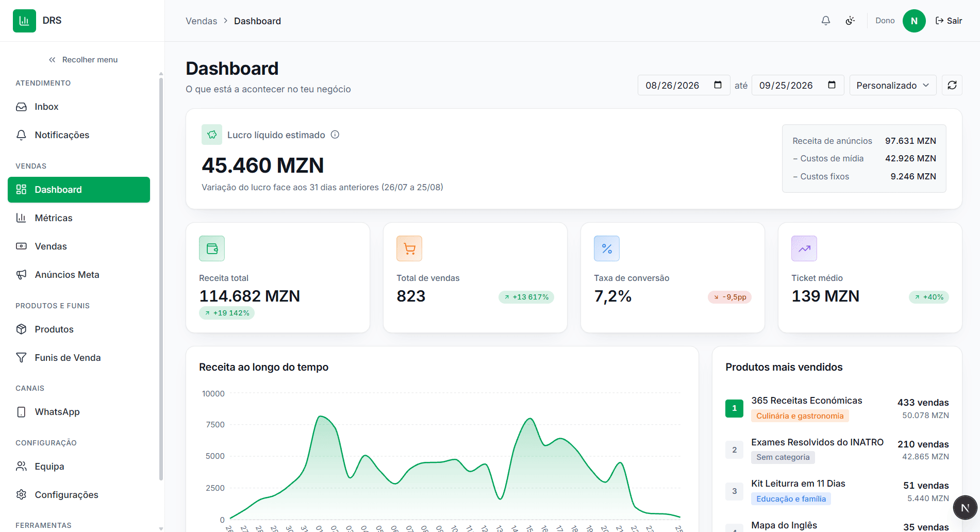This screenshot has height=532, width=980.
Task: Click the DRS logo icon
Action: click(24, 21)
